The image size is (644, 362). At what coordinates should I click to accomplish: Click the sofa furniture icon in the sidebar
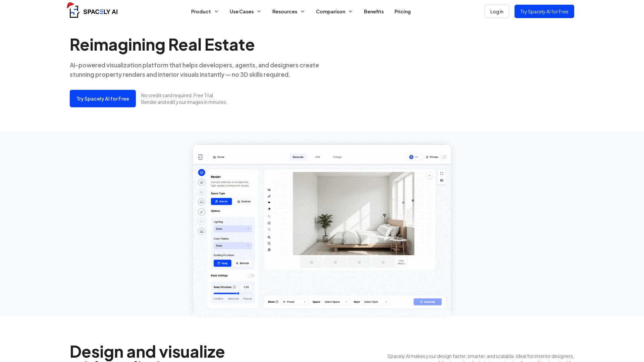[202, 202]
